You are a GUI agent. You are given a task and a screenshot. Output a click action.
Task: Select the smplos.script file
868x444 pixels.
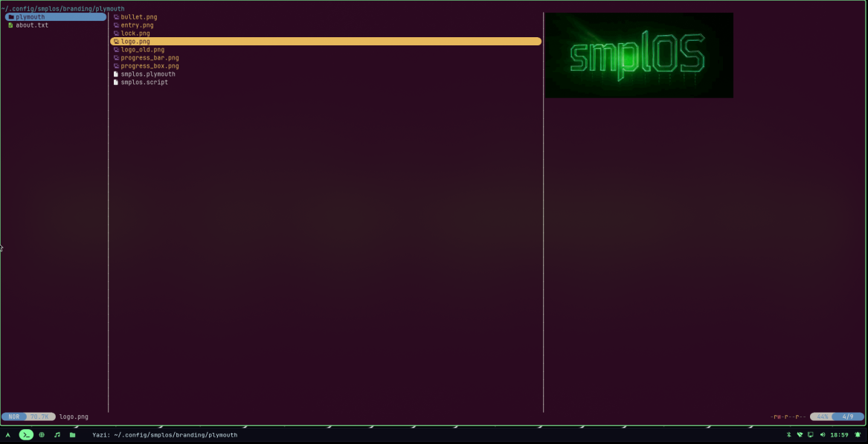pos(144,83)
